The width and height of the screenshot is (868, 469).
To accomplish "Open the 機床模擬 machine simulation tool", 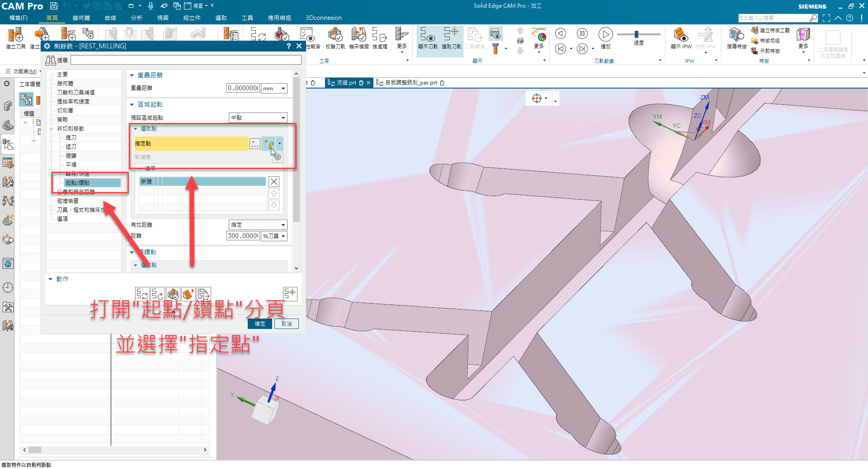I will (x=359, y=38).
